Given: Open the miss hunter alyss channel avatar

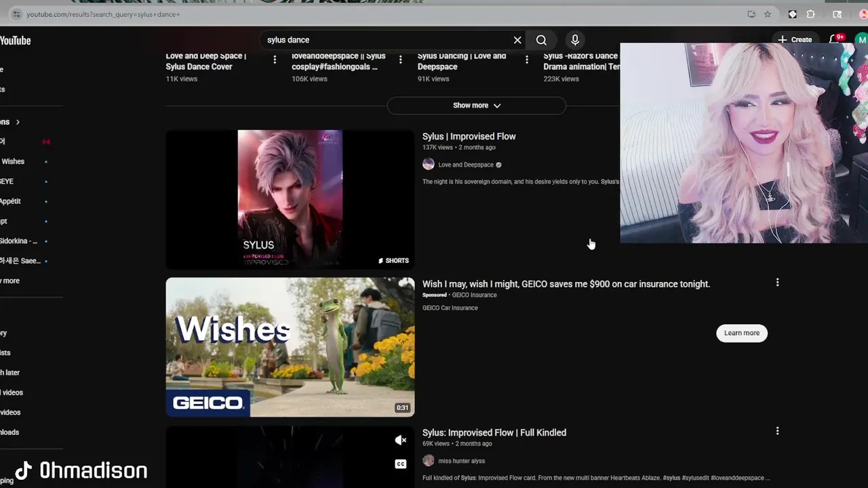Looking at the screenshot, I should coord(428,460).
